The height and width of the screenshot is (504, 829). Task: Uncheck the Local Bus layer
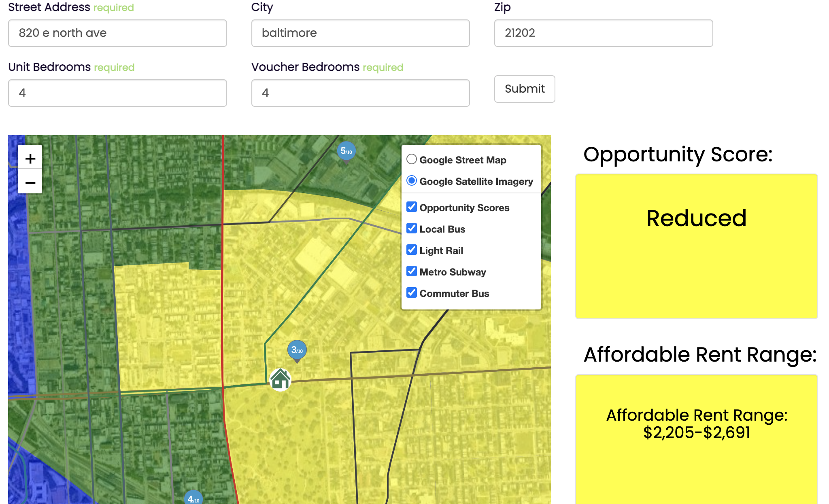click(x=412, y=229)
